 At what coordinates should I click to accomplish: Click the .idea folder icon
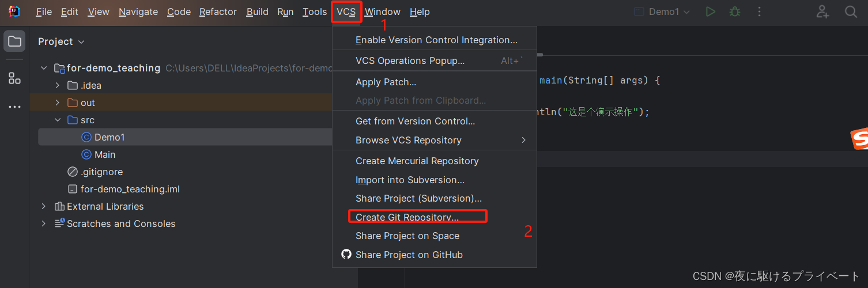[x=73, y=85]
